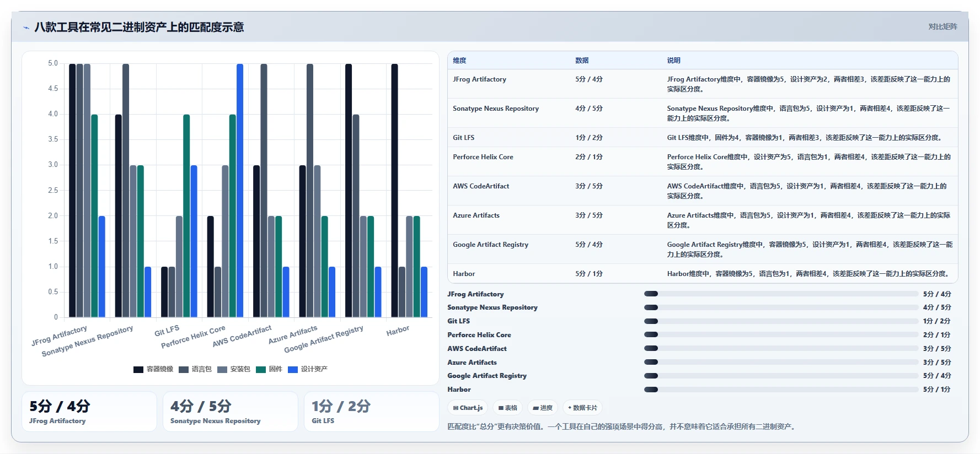Click the footnote starting 匹配度比“总分”

pos(623,426)
